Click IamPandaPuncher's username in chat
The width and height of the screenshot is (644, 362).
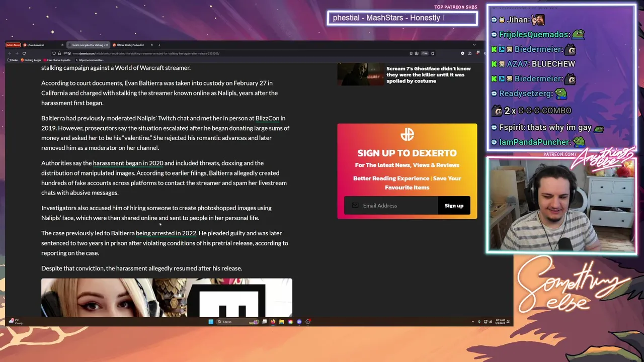point(534,142)
